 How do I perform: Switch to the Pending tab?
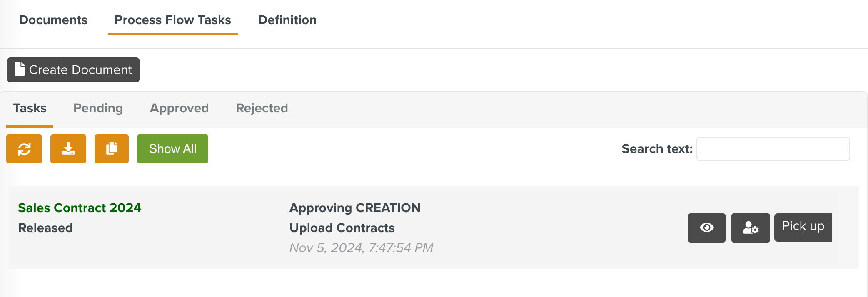98,108
